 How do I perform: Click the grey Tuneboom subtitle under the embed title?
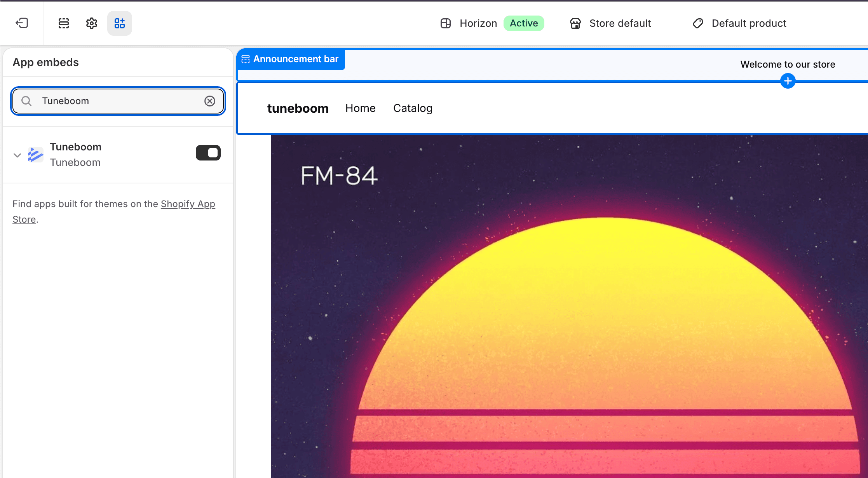pyautogui.click(x=75, y=162)
